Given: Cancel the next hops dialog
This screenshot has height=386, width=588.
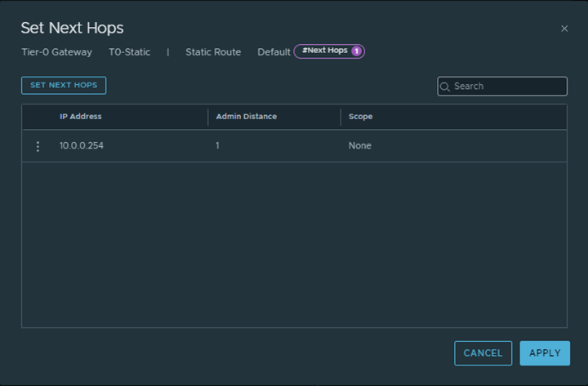Looking at the screenshot, I should coord(483,353).
